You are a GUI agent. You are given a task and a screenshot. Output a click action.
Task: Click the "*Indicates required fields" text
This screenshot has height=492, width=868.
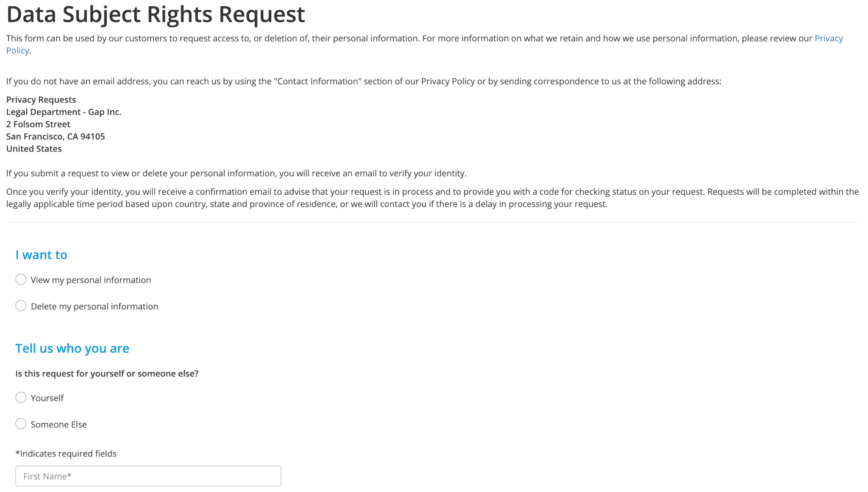[66, 453]
